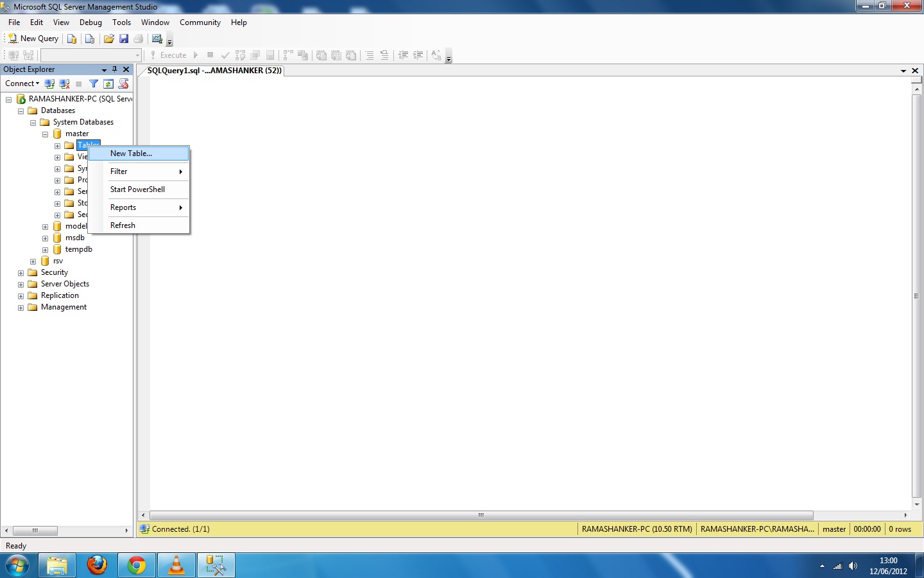Select the Replication folder
The height and width of the screenshot is (578, 924).
[x=60, y=295]
